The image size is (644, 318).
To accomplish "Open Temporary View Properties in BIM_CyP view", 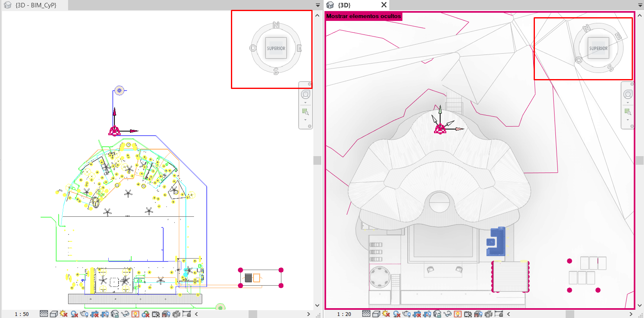I will pos(155,314).
